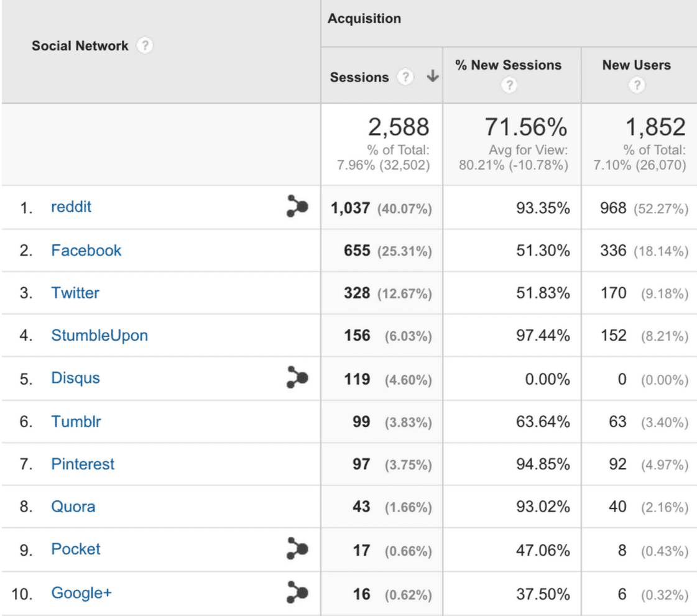Image resolution: width=697 pixels, height=616 pixels.
Task: Sort by the Sessions column header
Action: coord(359,77)
